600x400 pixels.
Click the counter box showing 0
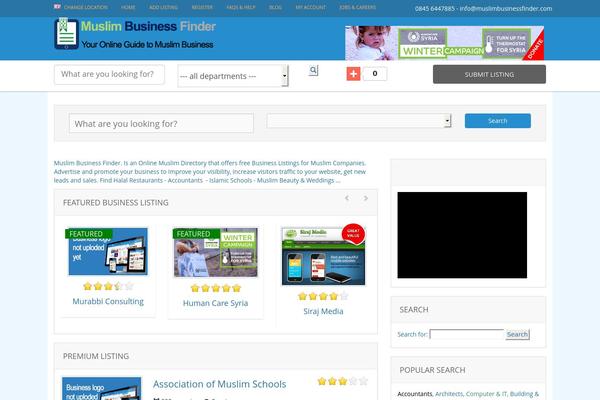click(375, 73)
